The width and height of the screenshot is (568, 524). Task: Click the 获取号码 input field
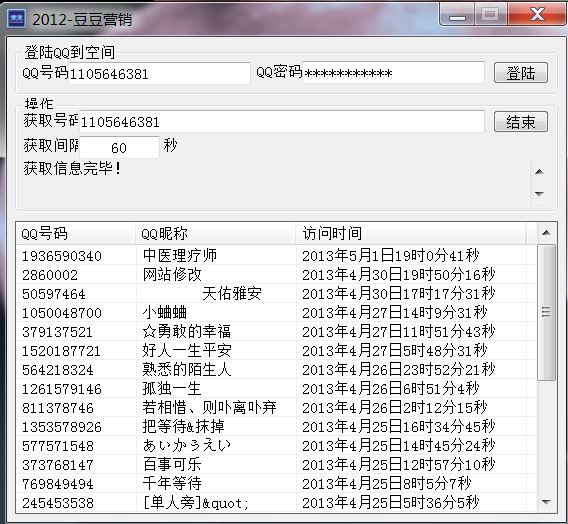(281, 122)
